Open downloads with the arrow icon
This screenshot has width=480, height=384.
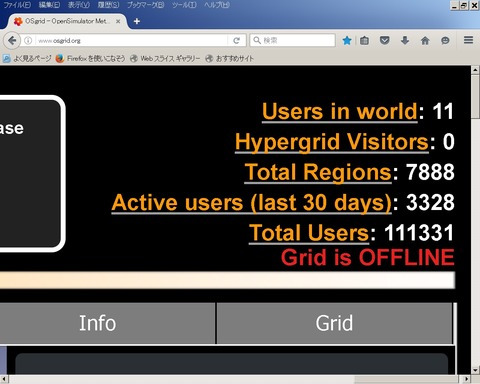click(405, 41)
